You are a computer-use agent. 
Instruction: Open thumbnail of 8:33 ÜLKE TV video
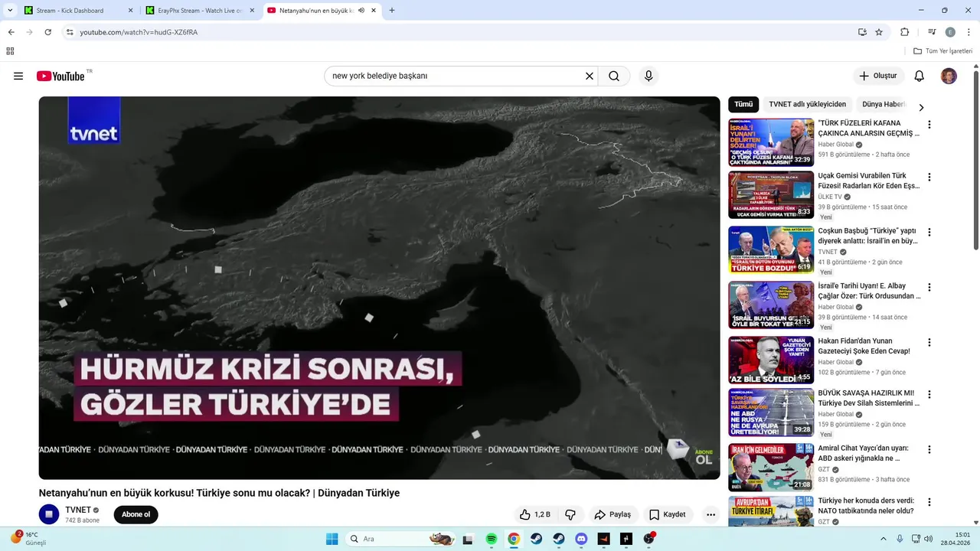[x=771, y=195]
